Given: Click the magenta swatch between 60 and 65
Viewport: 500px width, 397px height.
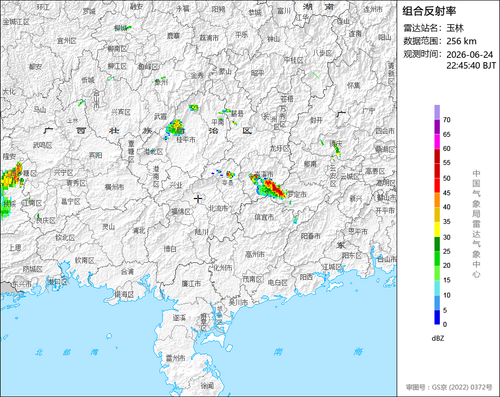Looking at the screenshot, I should tap(437, 142).
